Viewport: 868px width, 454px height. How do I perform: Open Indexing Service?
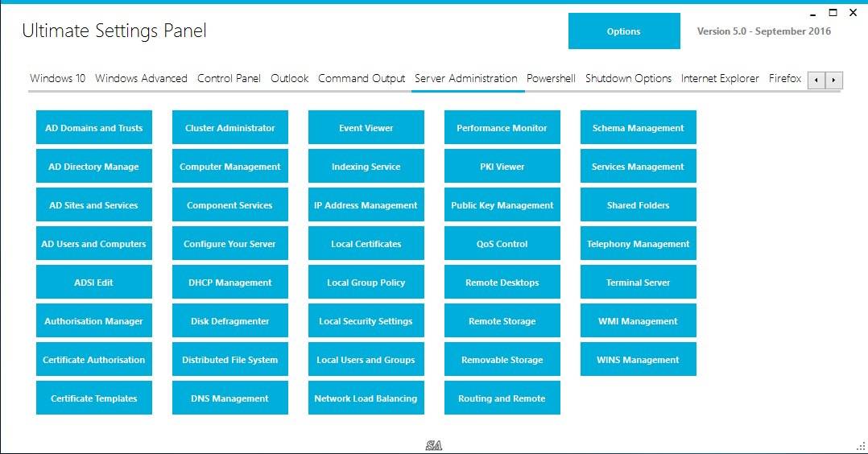(366, 166)
